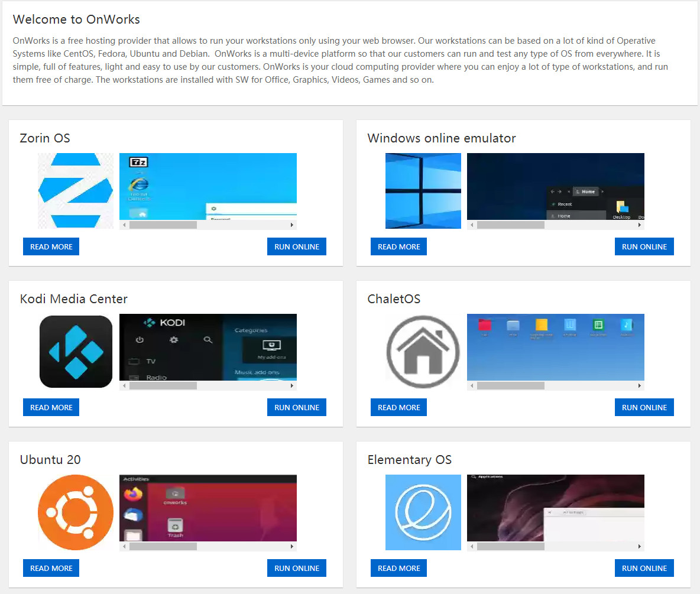This screenshot has width=700, height=594.
Task: Click left scroll arrow under Ubuntu 20 preview
Action: click(124, 546)
